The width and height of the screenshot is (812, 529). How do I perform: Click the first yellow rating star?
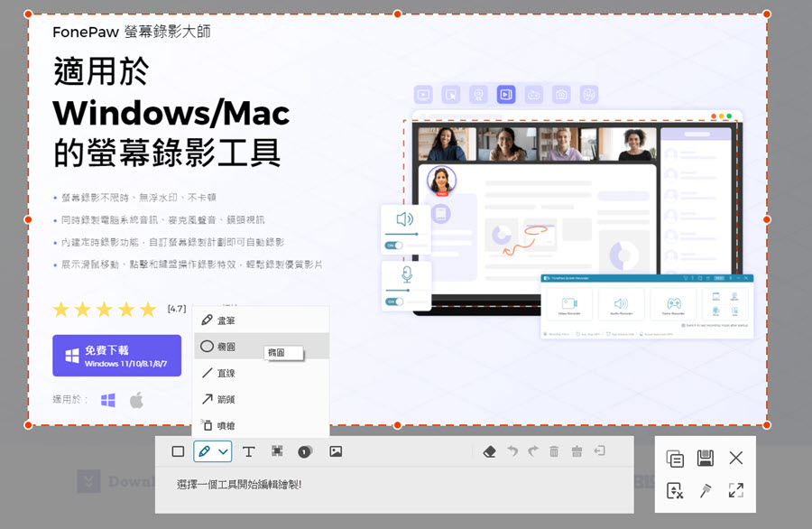click(x=61, y=310)
